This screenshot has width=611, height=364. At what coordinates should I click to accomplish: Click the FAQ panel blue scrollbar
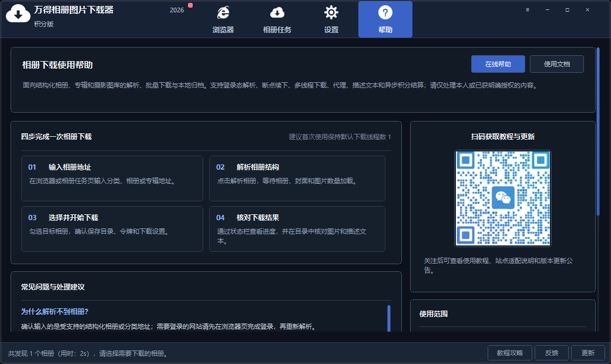(389, 318)
